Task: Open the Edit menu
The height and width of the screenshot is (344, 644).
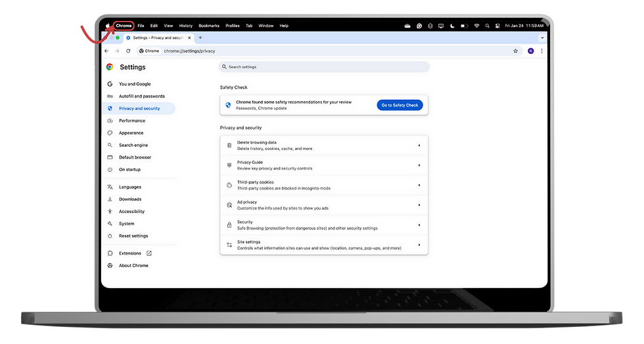Action: click(154, 26)
